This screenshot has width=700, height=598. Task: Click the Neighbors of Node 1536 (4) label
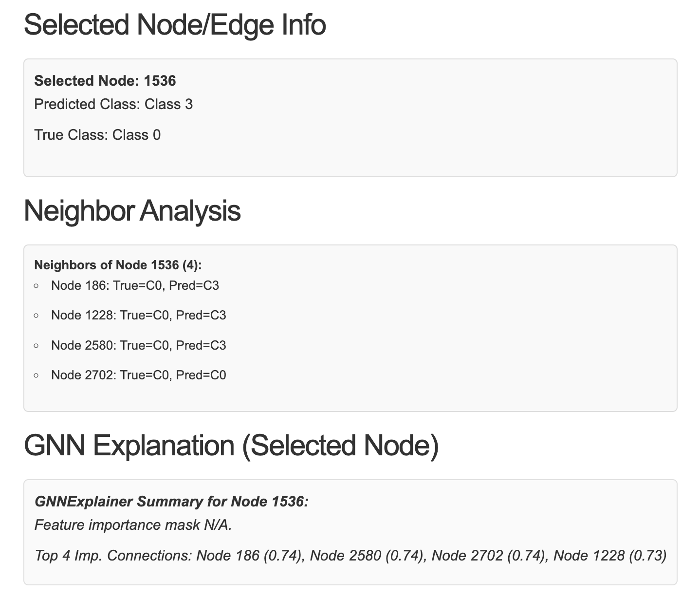[117, 265]
